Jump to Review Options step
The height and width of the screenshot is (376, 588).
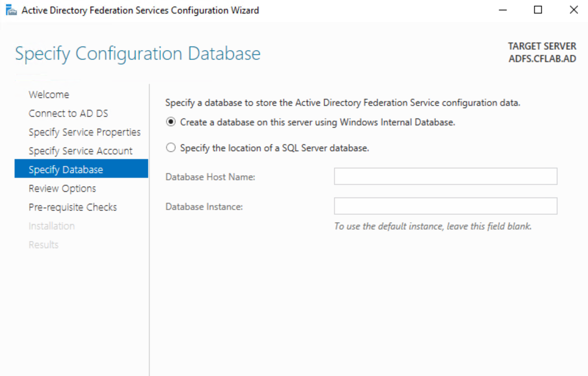coord(62,188)
